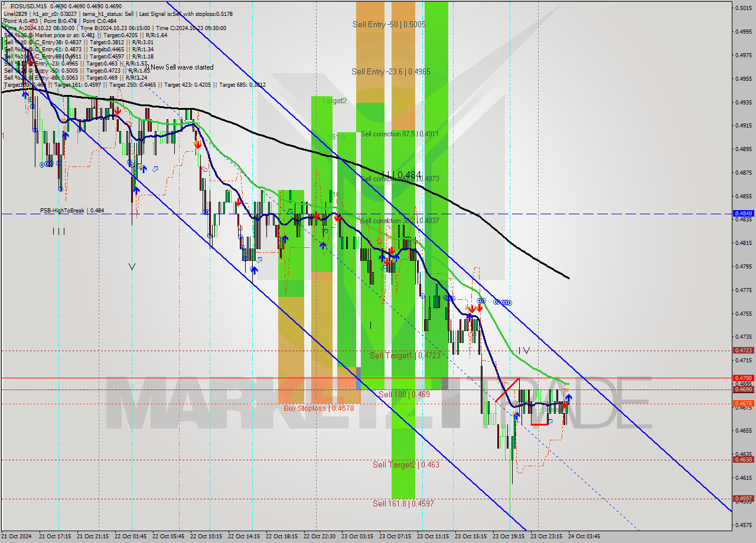Click the 'Sell Target2 | 0.463' label
This screenshot has width=756, height=543.
pos(406,465)
